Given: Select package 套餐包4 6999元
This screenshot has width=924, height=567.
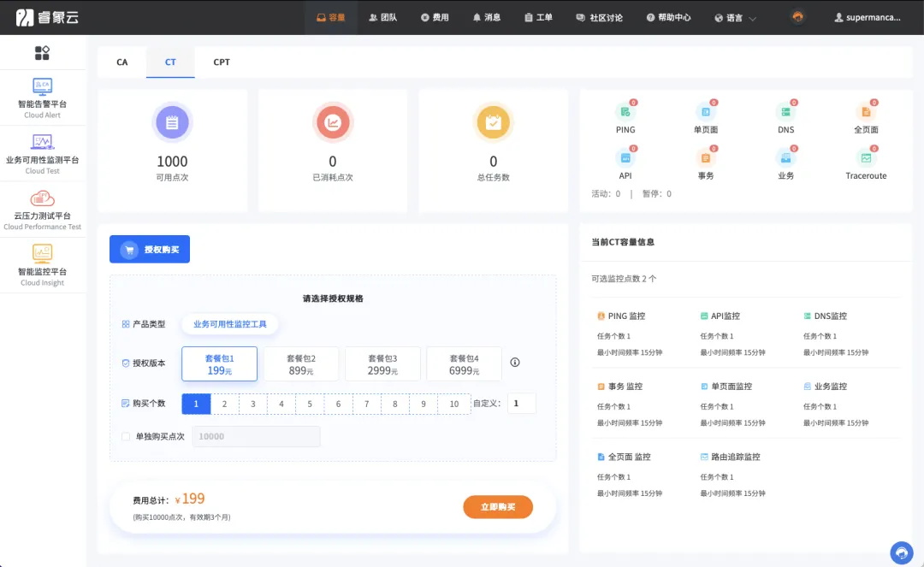Looking at the screenshot, I should (464, 363).
